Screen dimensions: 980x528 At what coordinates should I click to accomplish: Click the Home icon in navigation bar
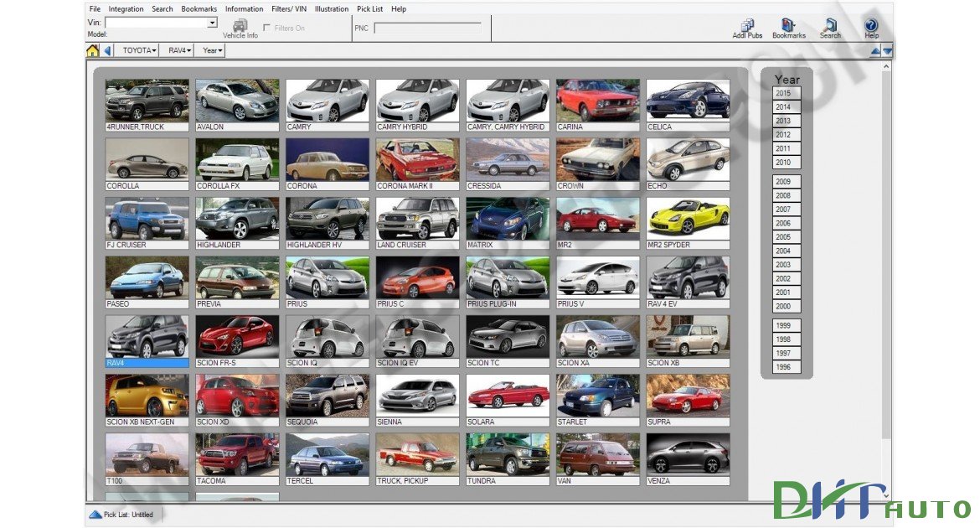point(92,50)
